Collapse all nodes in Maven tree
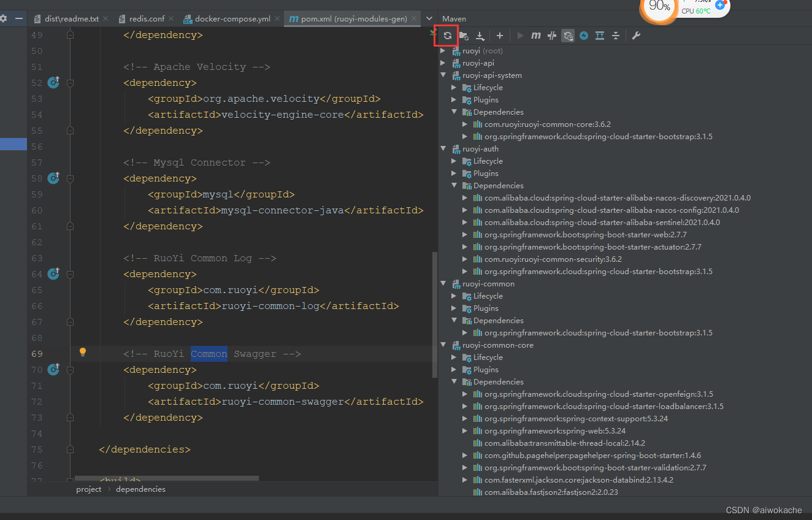 (x=616, y=36)
